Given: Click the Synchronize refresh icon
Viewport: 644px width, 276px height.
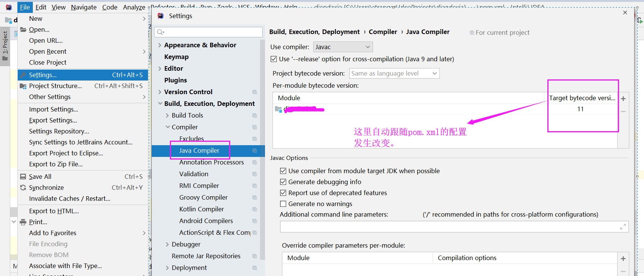Looking at the screenshot, I should [23, 188].
